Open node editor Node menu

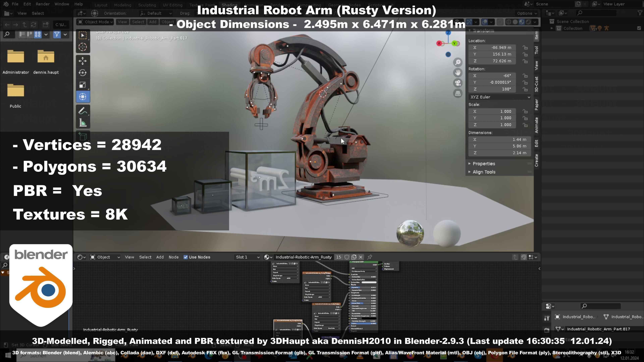point(174,257)
